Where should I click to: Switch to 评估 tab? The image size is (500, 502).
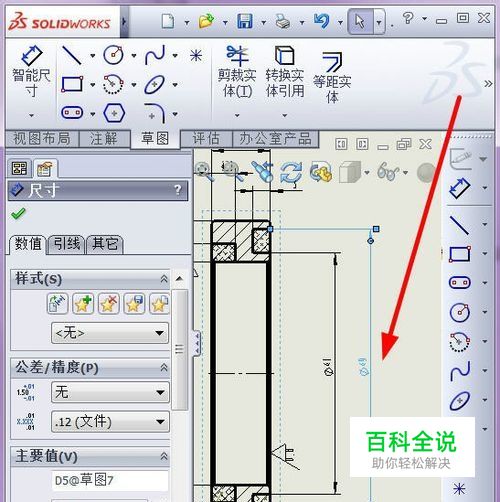point(206,139)
